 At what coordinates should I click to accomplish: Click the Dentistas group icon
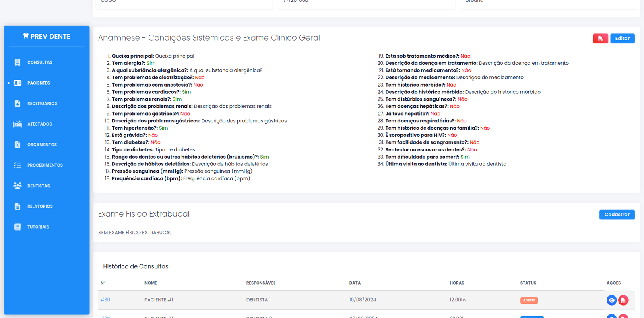[17, 186]
